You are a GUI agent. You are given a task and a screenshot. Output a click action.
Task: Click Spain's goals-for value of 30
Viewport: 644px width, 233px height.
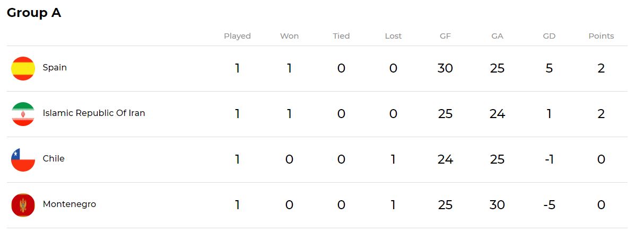445,68
